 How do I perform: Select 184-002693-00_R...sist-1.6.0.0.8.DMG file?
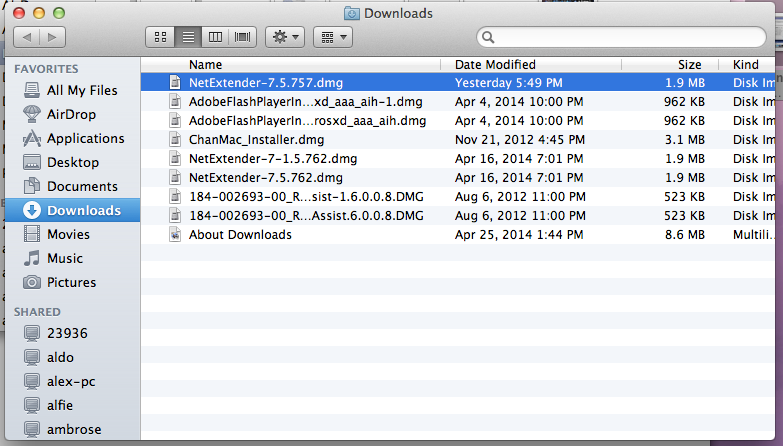458,197
